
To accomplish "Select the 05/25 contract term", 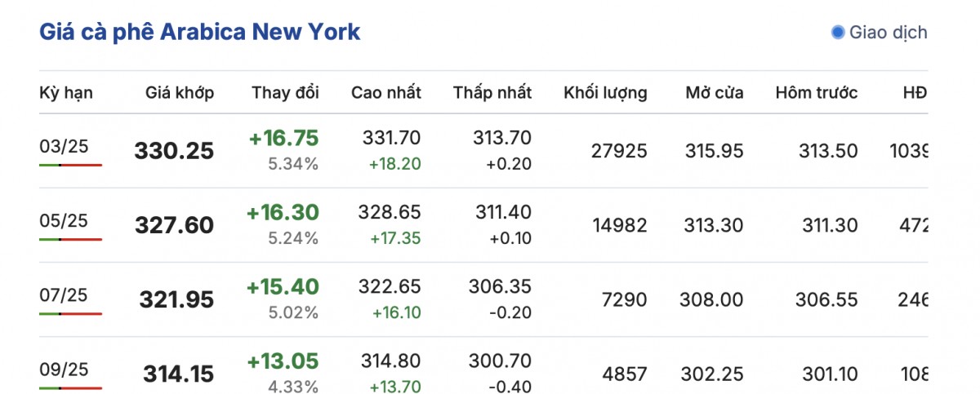I will (x=64, y=219).
